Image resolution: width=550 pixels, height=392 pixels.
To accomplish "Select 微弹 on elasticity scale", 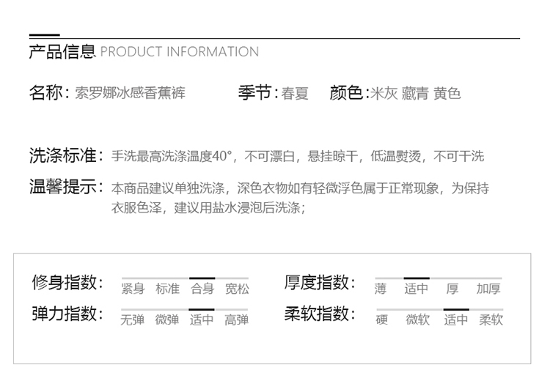I will (167, 320).
